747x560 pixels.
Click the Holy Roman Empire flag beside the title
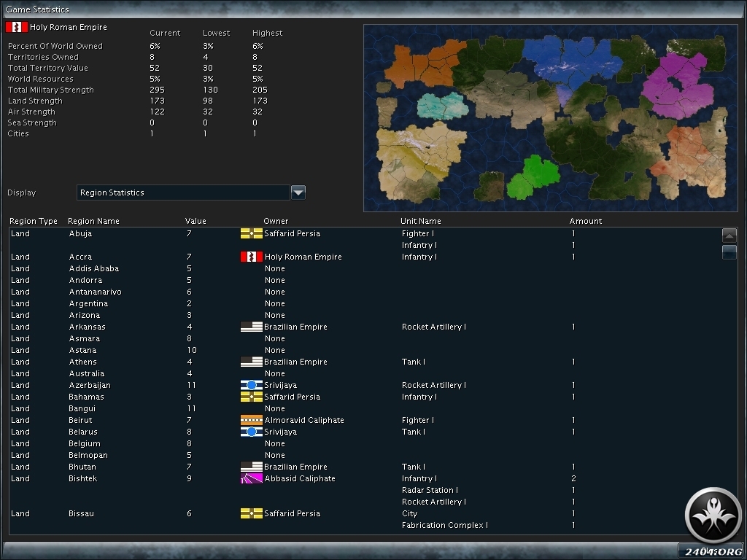(x=16, y=27)
